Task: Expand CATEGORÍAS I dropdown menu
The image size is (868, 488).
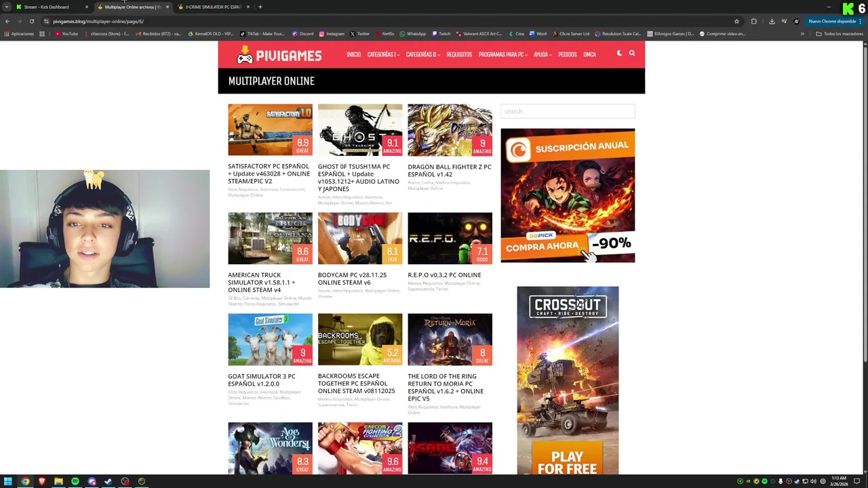Action: click(x=382, y=54)
